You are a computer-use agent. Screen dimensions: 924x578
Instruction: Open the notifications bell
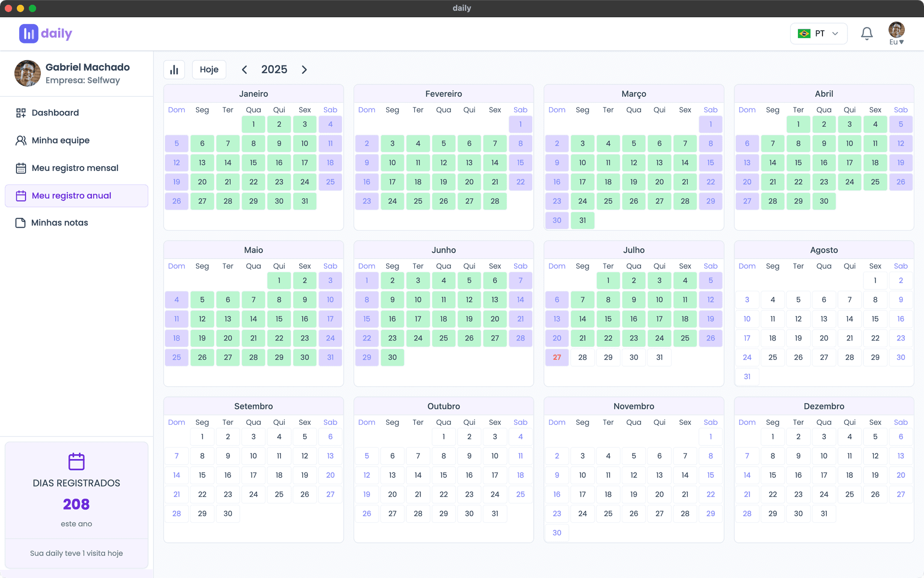tap(867, 34)
